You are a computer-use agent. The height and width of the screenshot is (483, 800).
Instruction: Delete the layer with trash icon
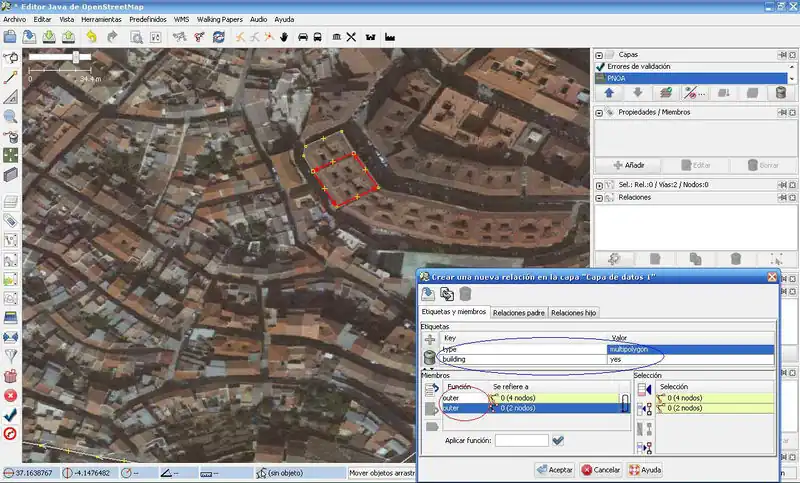(780, 93)
